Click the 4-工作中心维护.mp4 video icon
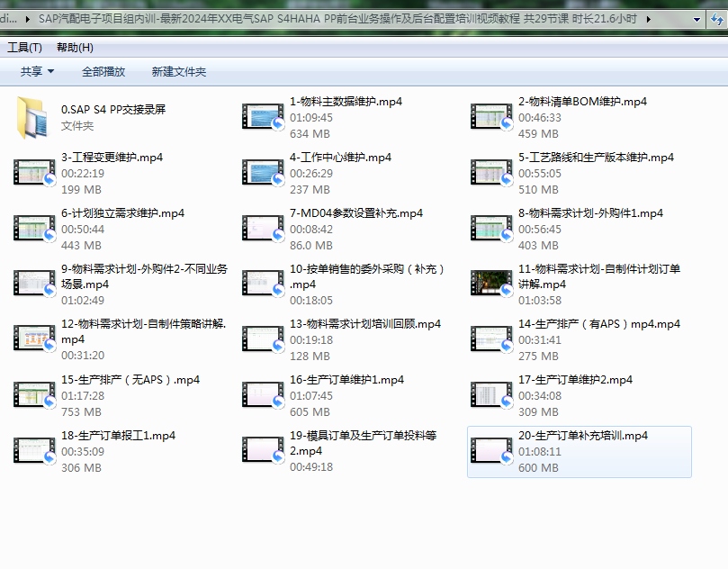This screenshot has height=569, width=728. pos(263,173)
